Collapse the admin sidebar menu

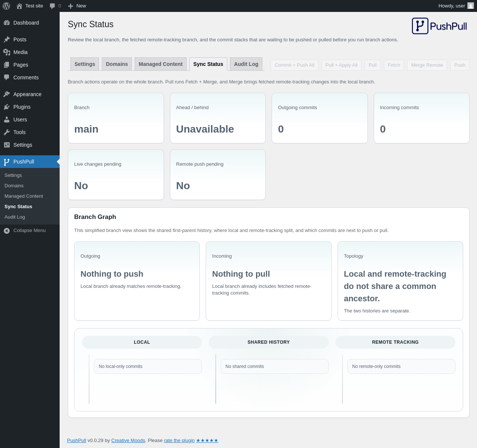tap(25, 231)
